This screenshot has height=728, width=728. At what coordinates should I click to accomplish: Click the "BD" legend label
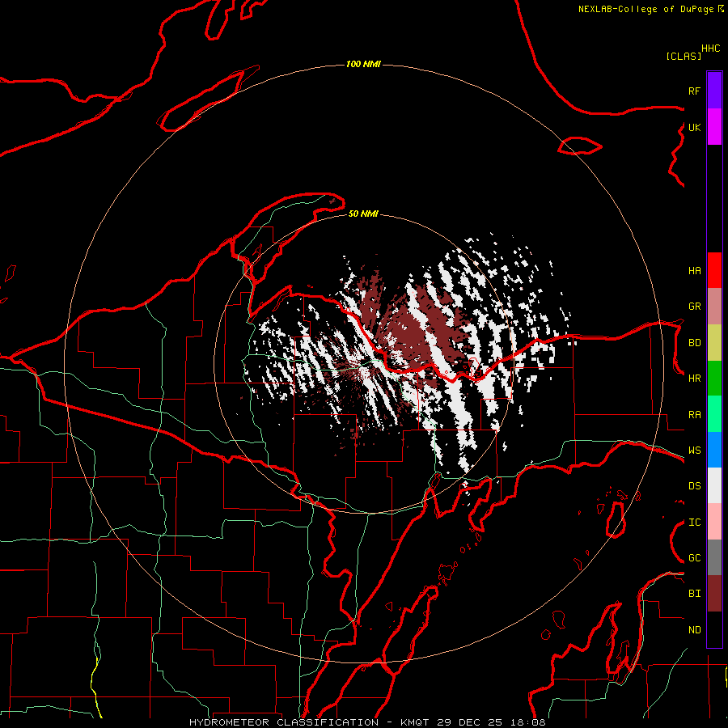(694, 343)
